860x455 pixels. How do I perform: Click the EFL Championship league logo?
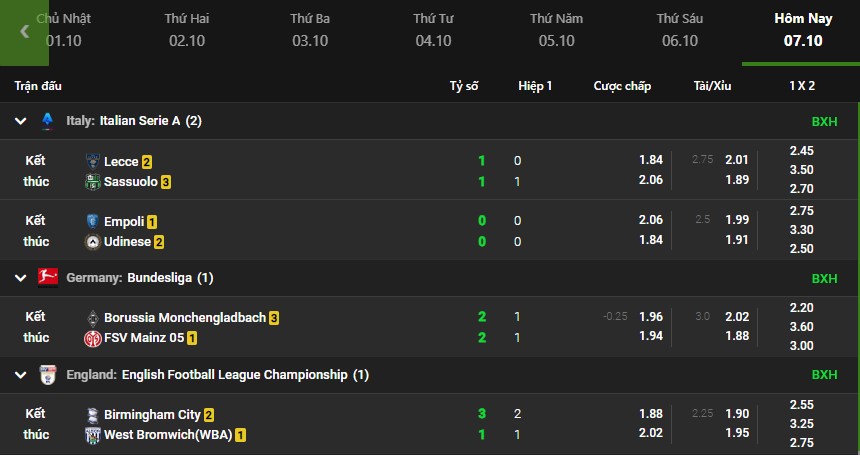click(x=48, y=375)
